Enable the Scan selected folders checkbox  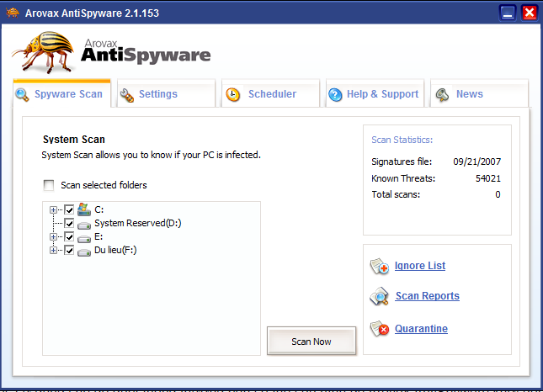click(49, 185)
